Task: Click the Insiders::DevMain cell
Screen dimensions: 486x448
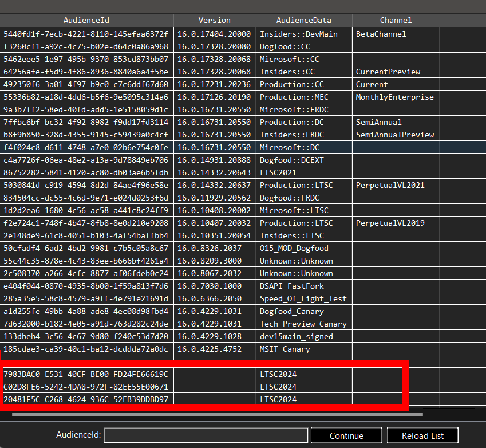Action: point(304,34)
